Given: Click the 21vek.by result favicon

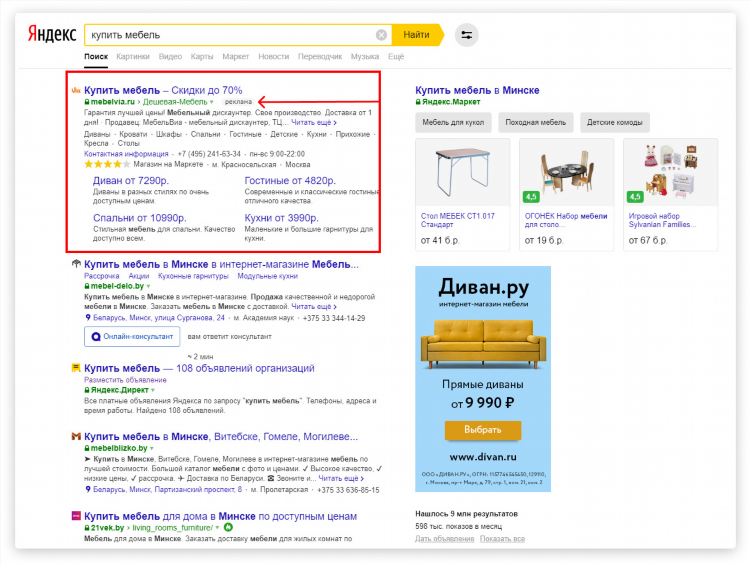Looking at the screenshot, I should click(x=76, y=516).
